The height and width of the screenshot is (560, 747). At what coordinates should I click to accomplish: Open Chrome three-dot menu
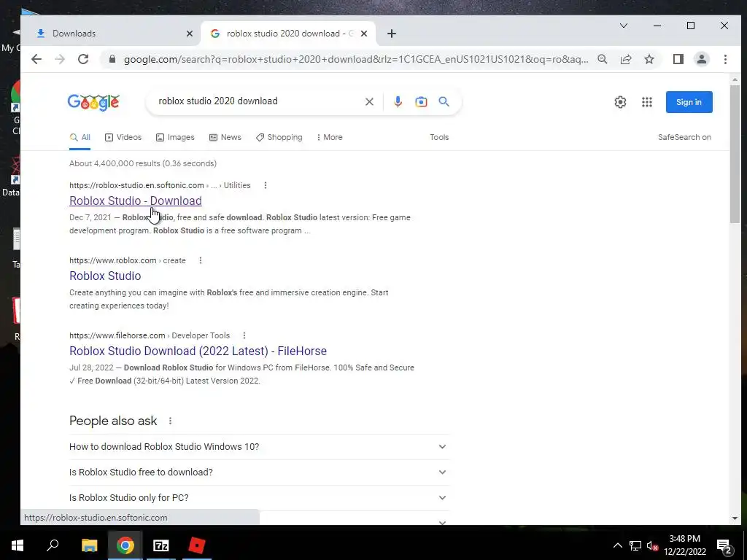point(725,59)
